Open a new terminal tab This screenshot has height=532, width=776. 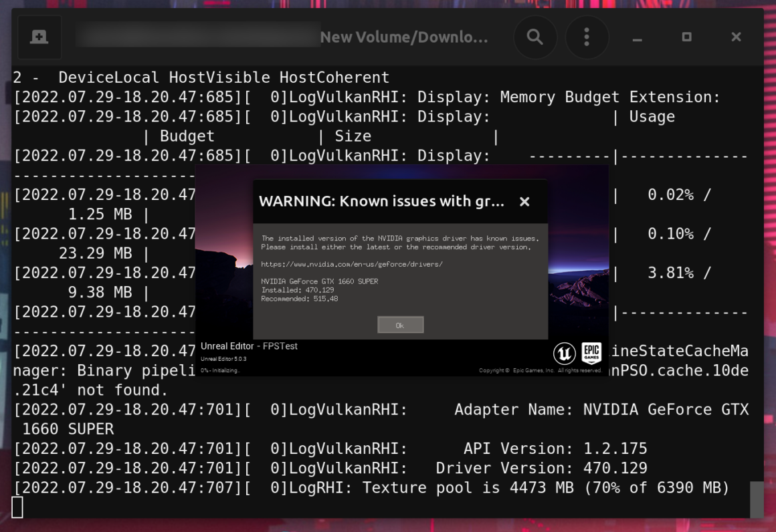coord(39,37)
